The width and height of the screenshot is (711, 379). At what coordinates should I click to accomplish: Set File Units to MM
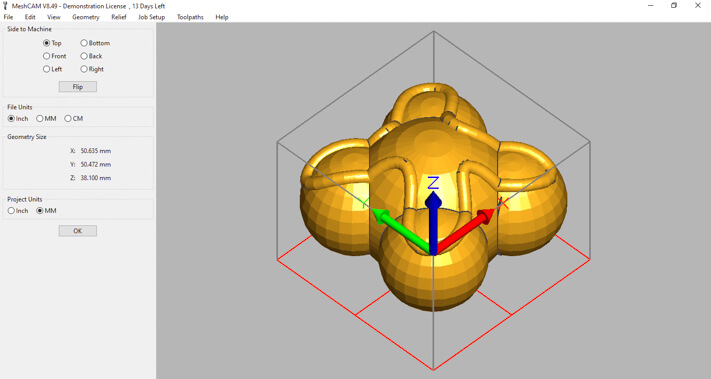46,119
